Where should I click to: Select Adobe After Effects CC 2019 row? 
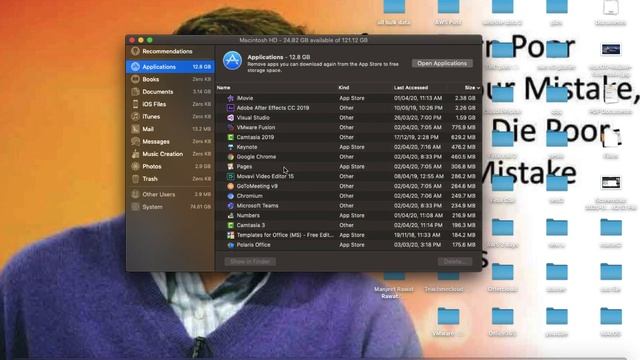(x=348, y=108)
